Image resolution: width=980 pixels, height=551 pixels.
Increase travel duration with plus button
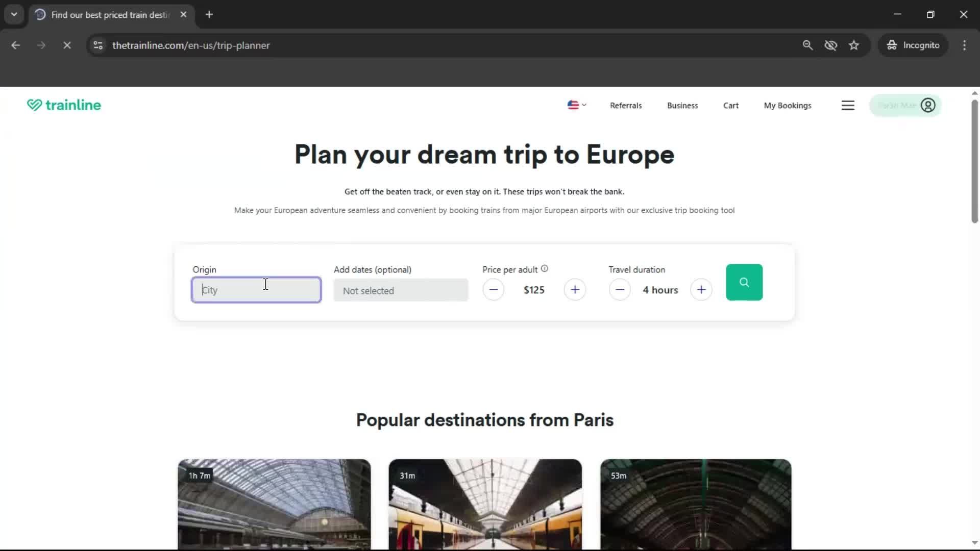(701, 290)
